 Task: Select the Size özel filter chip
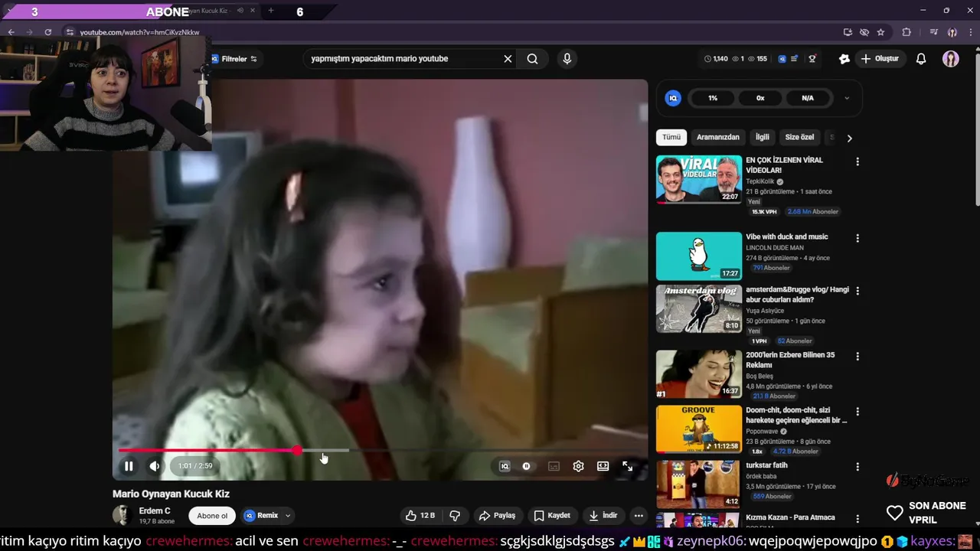coord(799,137)
